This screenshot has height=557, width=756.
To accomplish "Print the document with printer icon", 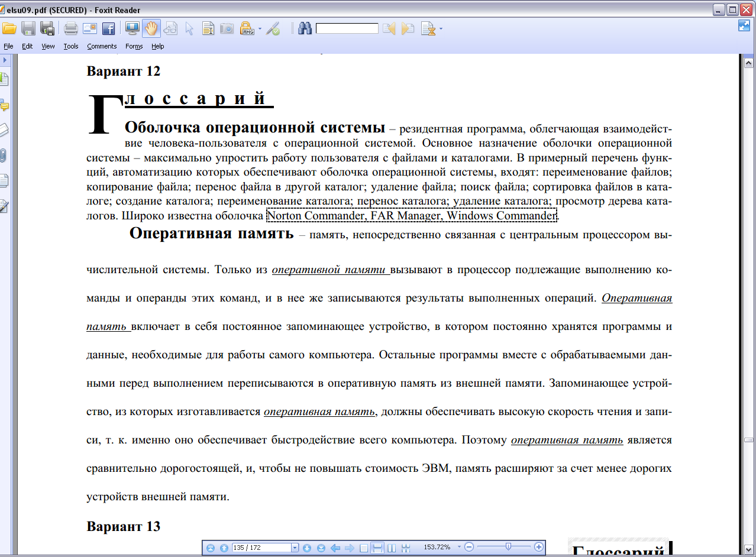I will pos(71,28).
